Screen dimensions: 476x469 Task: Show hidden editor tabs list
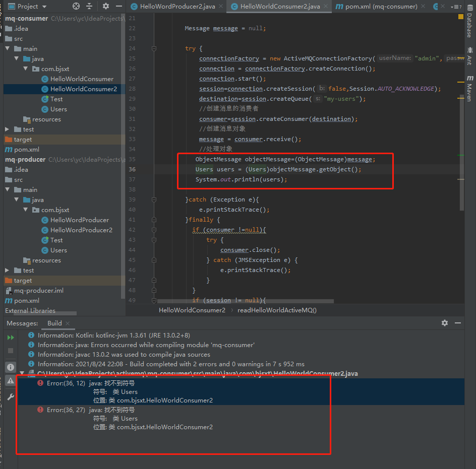click(456, 7)
